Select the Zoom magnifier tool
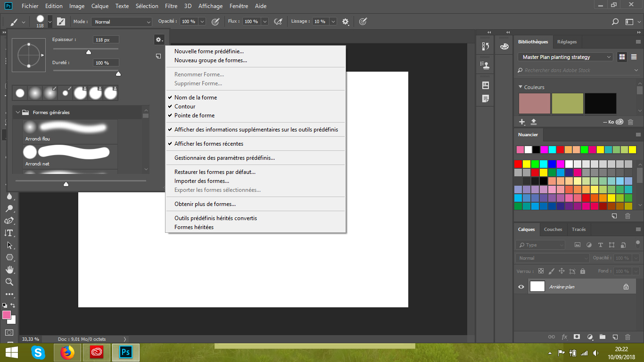 9,282
